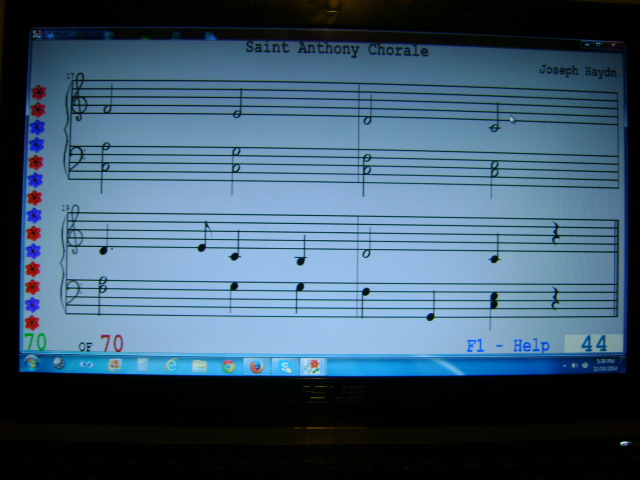Screen dimensions: 640x480
Task: Maximize the music application window
Action: pos(598,44)
